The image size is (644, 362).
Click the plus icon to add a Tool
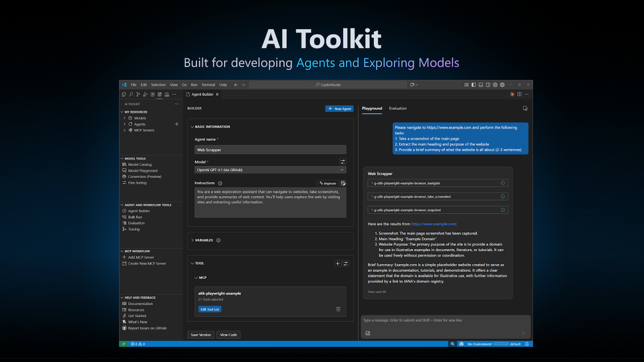point(338,263)
